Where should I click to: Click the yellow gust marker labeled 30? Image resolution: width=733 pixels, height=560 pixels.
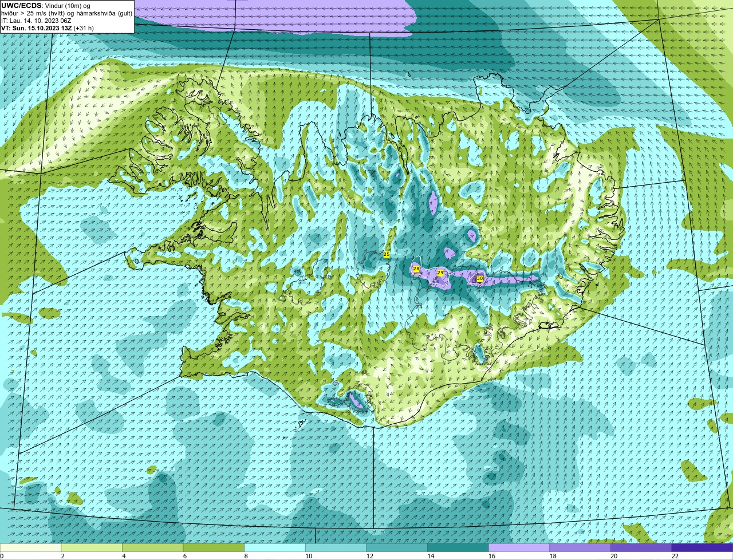coord(480,279)
